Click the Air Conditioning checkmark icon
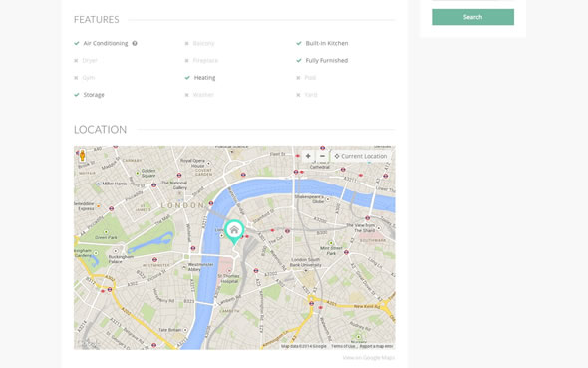The height and width of the screenshot is (368, 588). pos(77,43)
